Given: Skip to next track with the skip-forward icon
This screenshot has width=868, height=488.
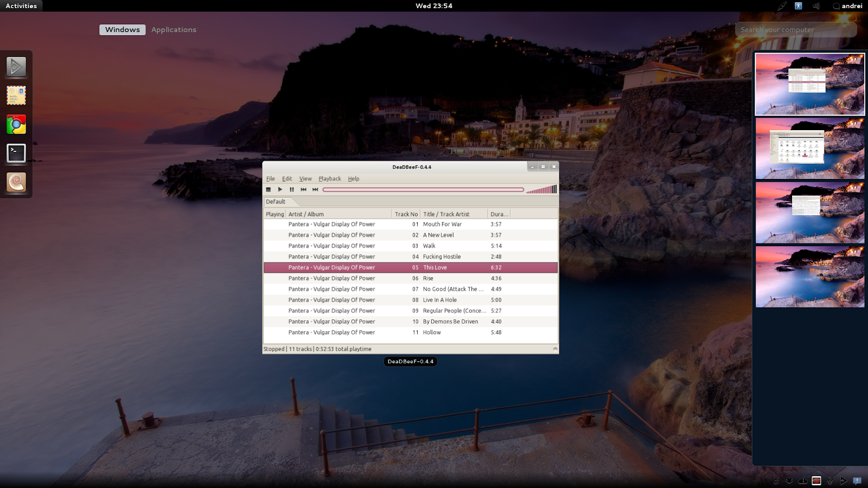Looking at the screenshot, I should coord(315,190).
